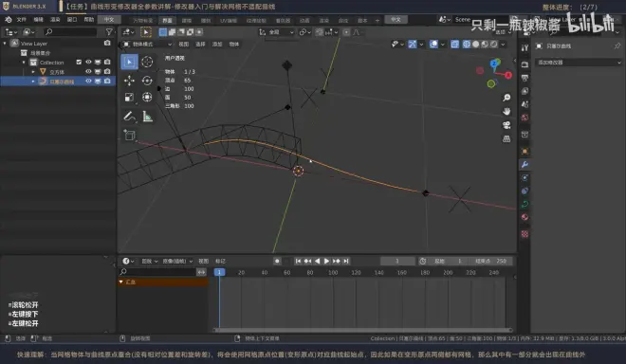Screen dimensions: 626x364
Task: Open the Render menu
Action: pyautogui.click(x=55, y=20)
